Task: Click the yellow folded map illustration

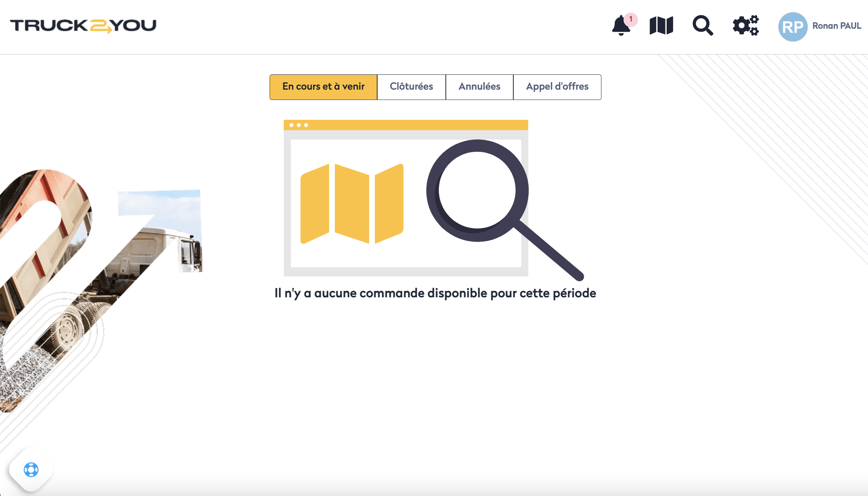Action: [352, 204]
